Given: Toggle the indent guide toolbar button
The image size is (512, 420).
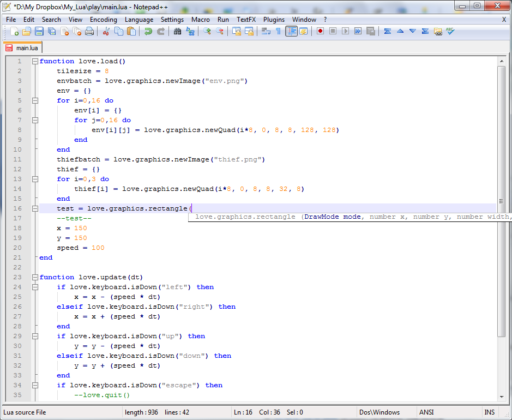Looking at the screenshot, I should pos(292,32).
